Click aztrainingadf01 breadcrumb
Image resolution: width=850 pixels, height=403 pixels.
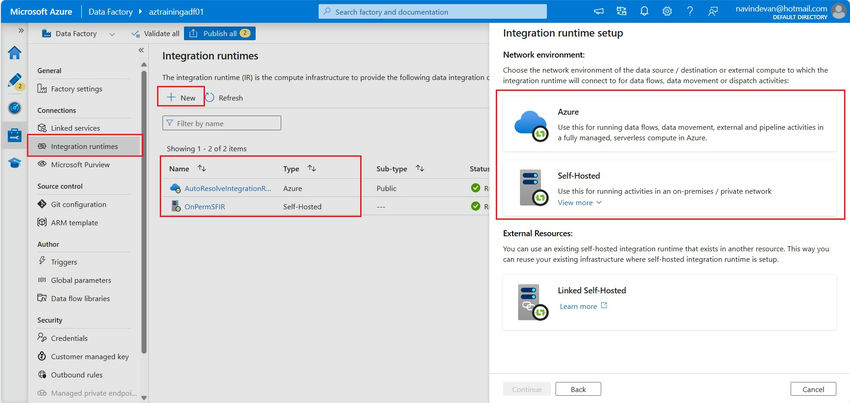[x=176, y=11]
